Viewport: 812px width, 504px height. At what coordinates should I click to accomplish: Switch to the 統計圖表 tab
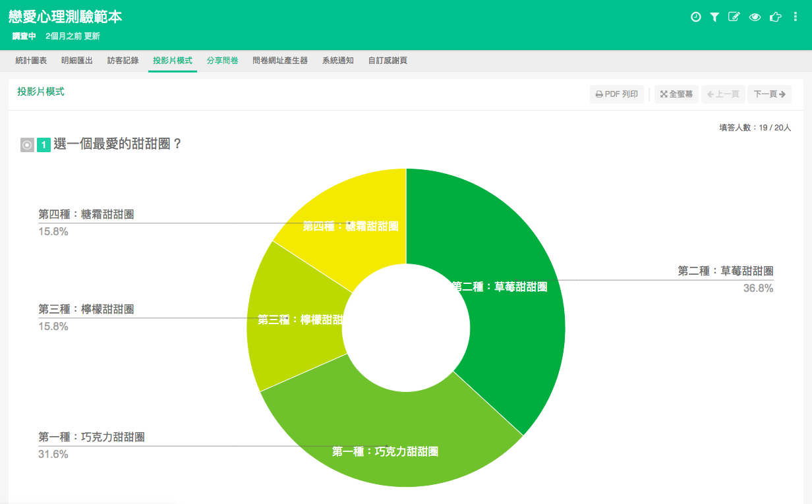[x=31, y=61]
